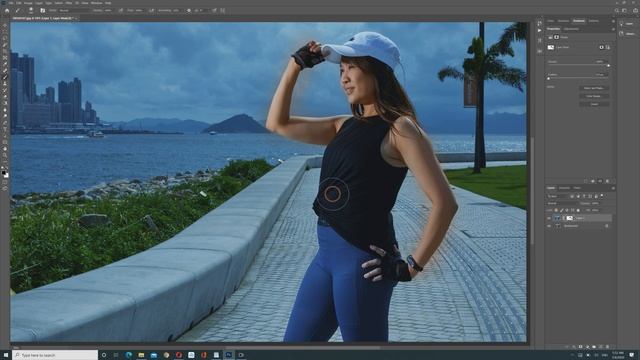This screenshot has height=360, width=640.
Task: Switch to the Paths tab
Action: (x=577, y=188)
